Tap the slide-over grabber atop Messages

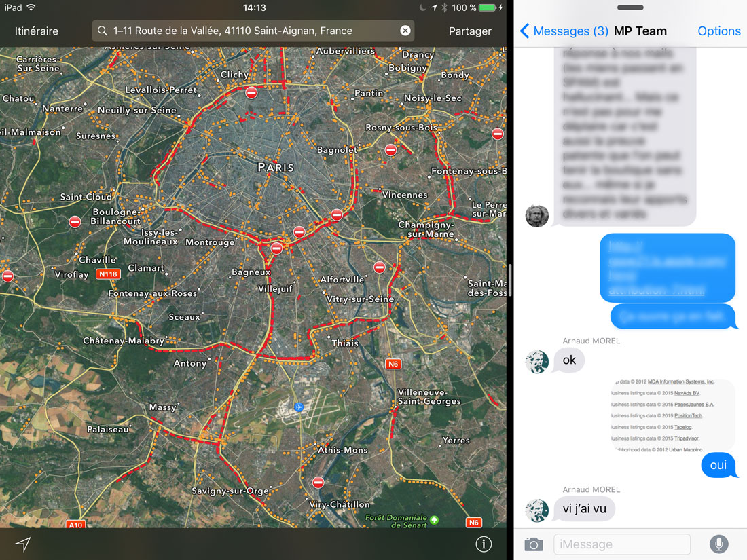coord(630,7)
